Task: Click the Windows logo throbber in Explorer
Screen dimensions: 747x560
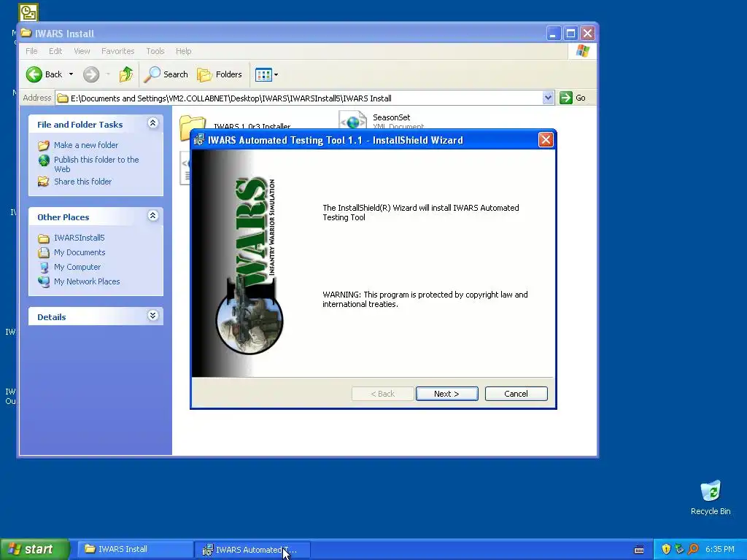Action: point(582,51)
